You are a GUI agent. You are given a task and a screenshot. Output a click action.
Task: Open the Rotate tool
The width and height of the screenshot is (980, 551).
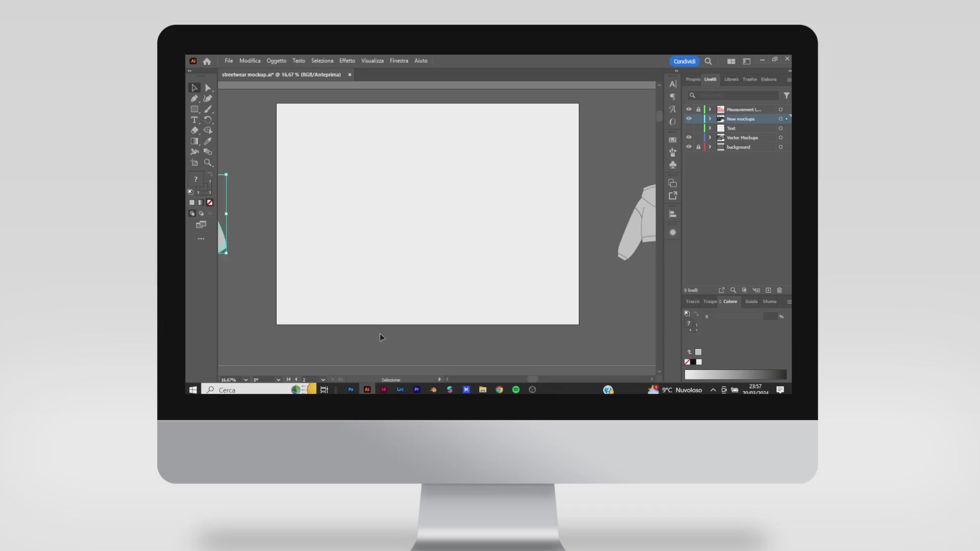(208, 120)
